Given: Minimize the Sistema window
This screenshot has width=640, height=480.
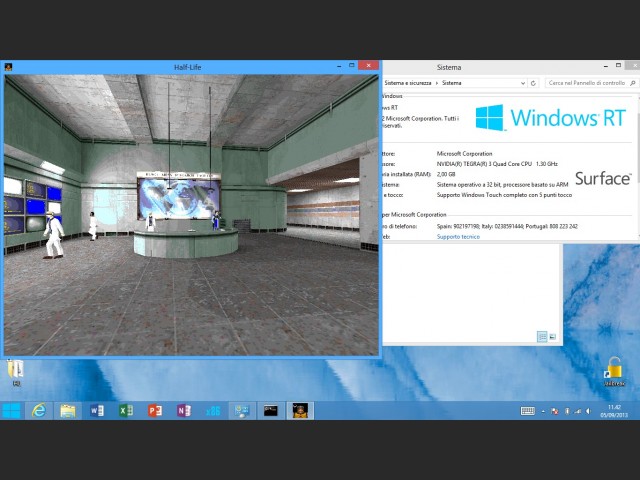Looking at the screenshot, I should click(606, 66).
